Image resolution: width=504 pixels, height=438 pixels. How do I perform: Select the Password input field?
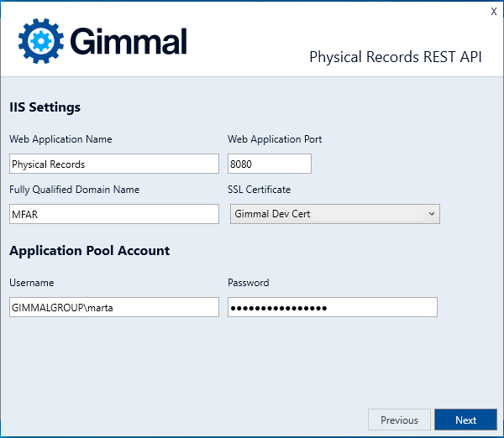point(333,307)
